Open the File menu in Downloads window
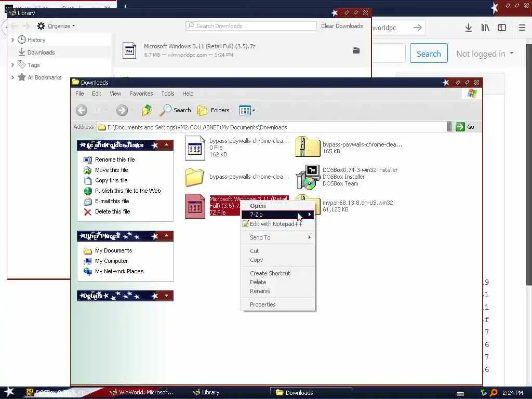Image resolution: width=532 pixels, height=399 pixels. (79, 94)
